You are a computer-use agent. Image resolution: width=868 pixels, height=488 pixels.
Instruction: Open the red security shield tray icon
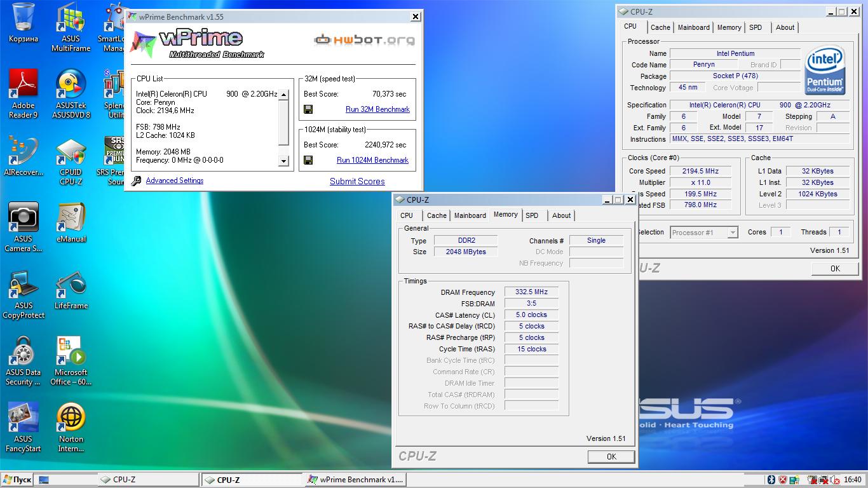point(783,480)
